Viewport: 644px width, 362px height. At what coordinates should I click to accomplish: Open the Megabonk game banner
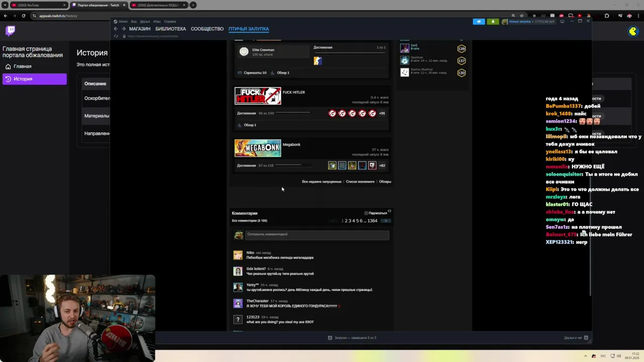[x=258, y=148]
